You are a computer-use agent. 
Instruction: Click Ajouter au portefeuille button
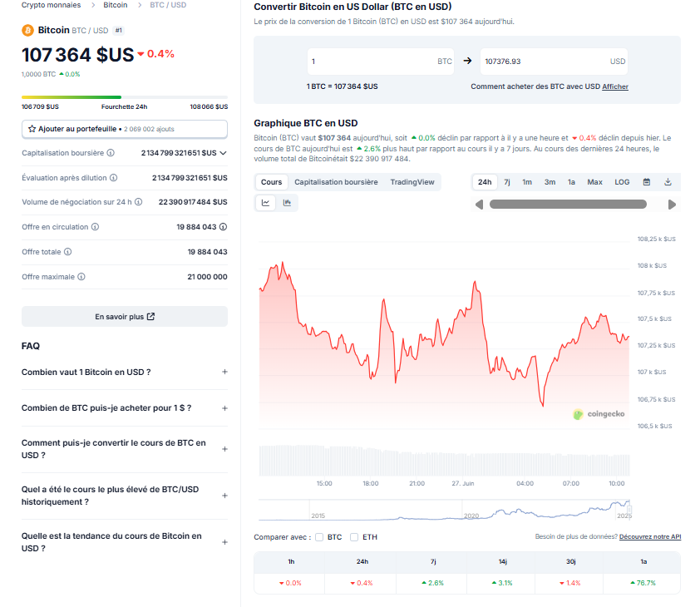125,129
